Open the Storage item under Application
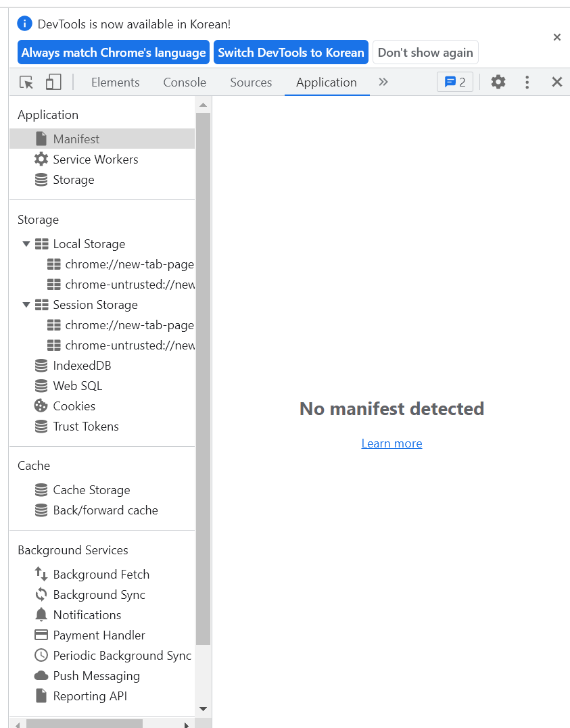Viewport: 570px width, 728px height. pyautogui.click(x=102, y=180)
